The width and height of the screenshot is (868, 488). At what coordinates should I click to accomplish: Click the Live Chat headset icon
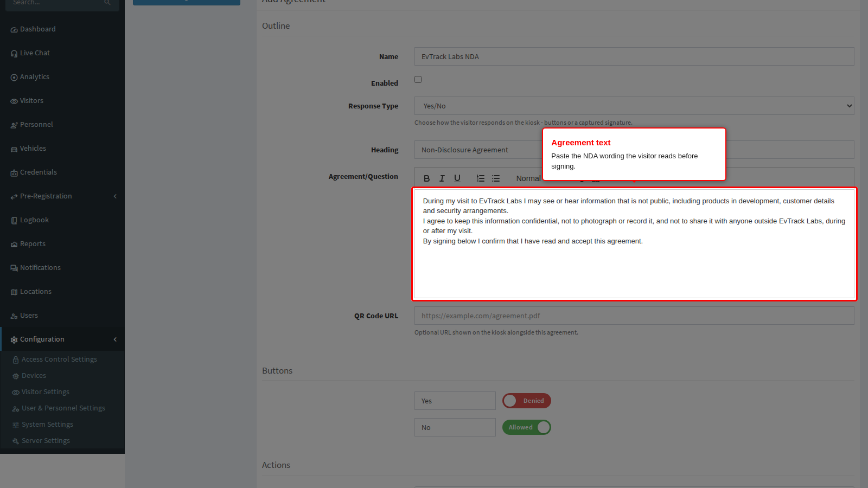click(x=14, y=54)
